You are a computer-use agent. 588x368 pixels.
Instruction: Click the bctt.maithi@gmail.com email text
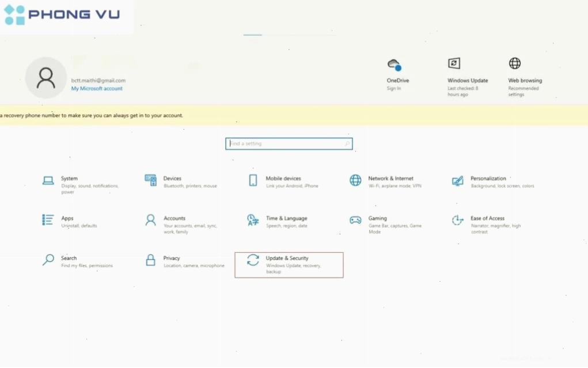[98, 81]
